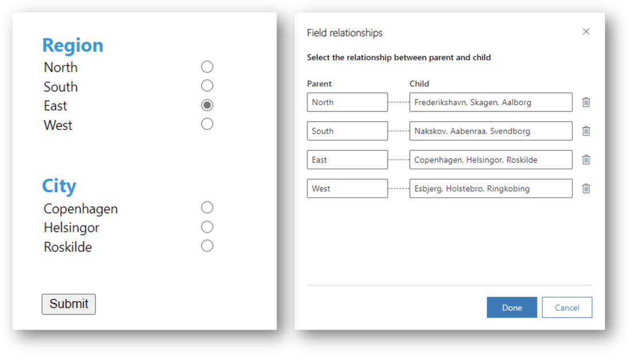This screenshot has width=630, height=364.
Task: Choose Helsingor as the city
Action: coord(207,227)
